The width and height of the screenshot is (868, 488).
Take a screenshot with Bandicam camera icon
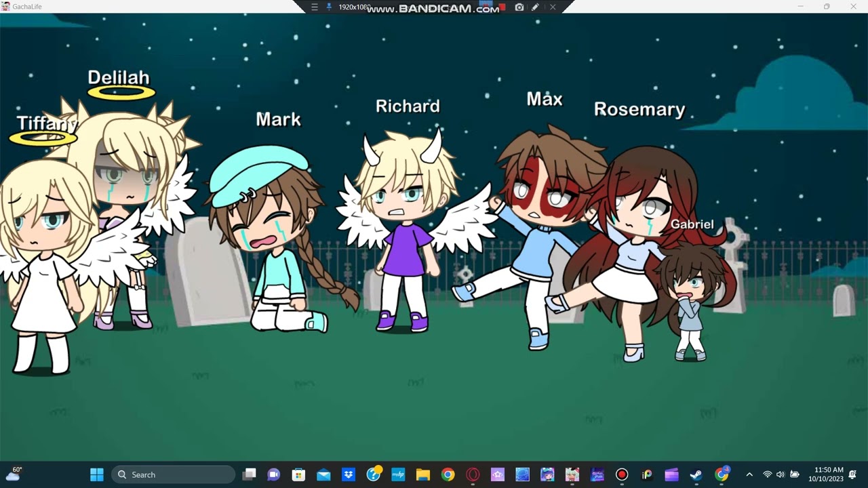pyautogui.click(x=519, y=7)
